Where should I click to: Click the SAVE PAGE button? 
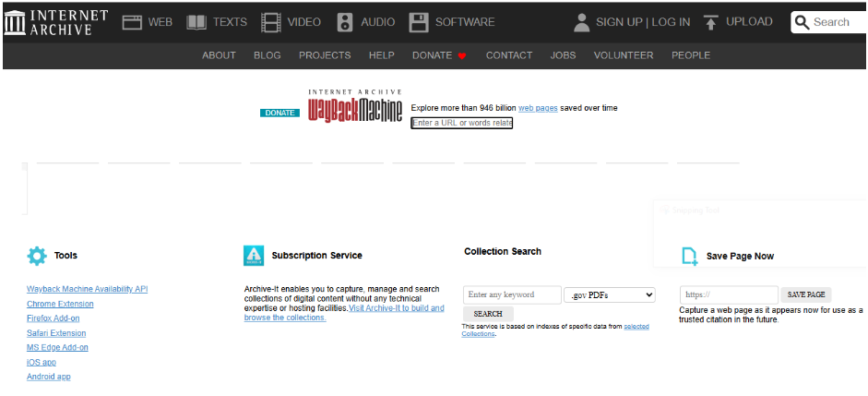[806, 295]
